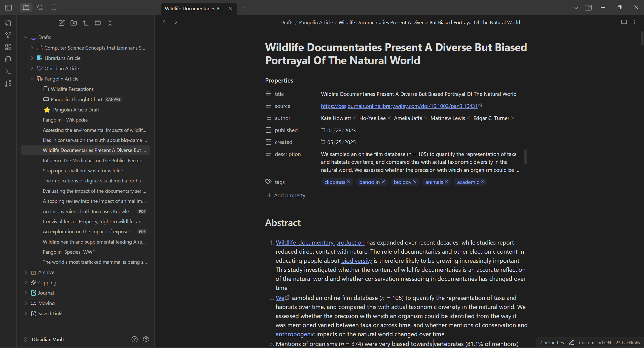This screenshot has width=644, height=348.
Task: Switch to reading view
Action: tap(624, 22)
